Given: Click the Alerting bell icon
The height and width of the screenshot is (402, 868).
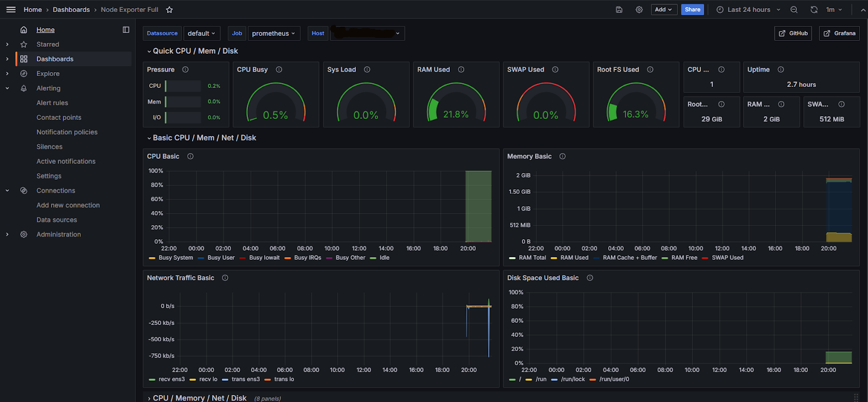Looking at the screenshot, I should (x=24, y=88).
